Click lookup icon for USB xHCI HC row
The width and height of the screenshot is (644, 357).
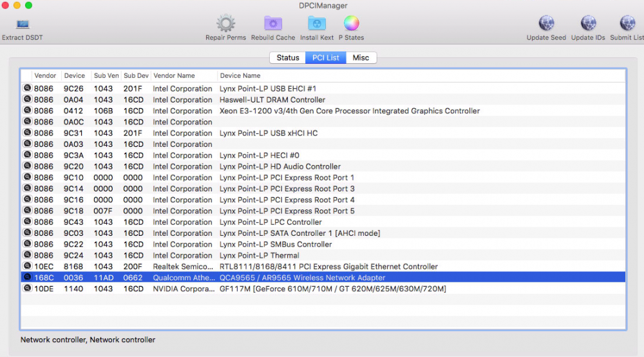(x=27, y=132)
